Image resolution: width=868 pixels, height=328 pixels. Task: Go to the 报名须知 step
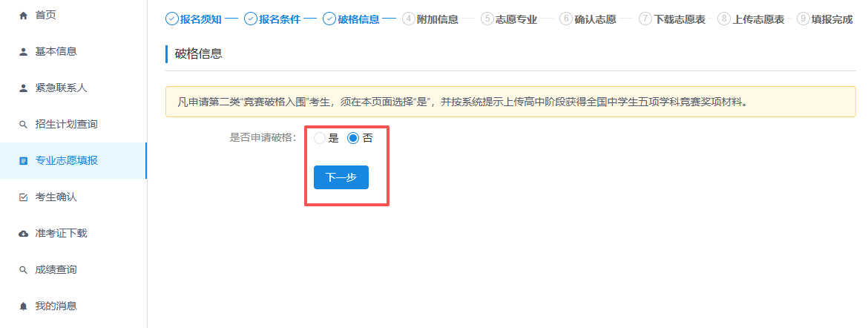197,19
